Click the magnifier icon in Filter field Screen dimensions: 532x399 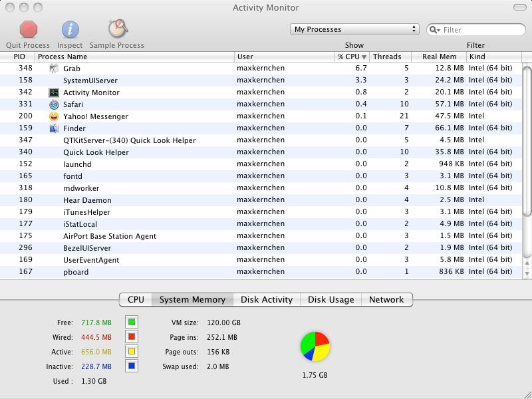pyautogui.click(x=434, y=30)
